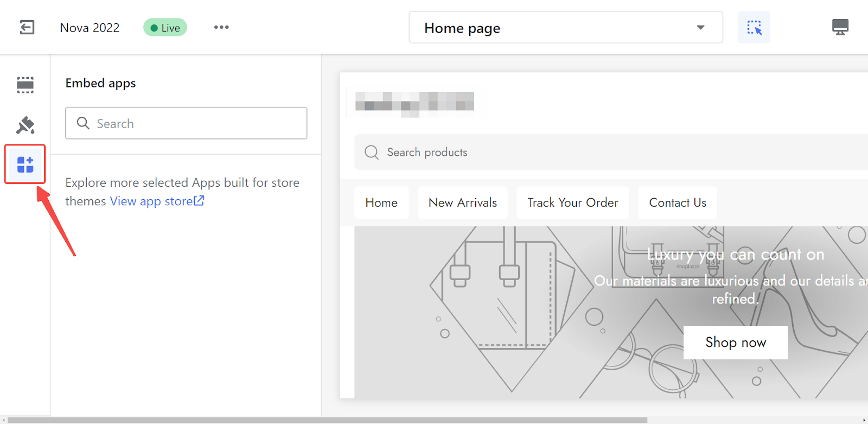Click the Shop now button
The image size is (868, 424).
click(736, 343)
